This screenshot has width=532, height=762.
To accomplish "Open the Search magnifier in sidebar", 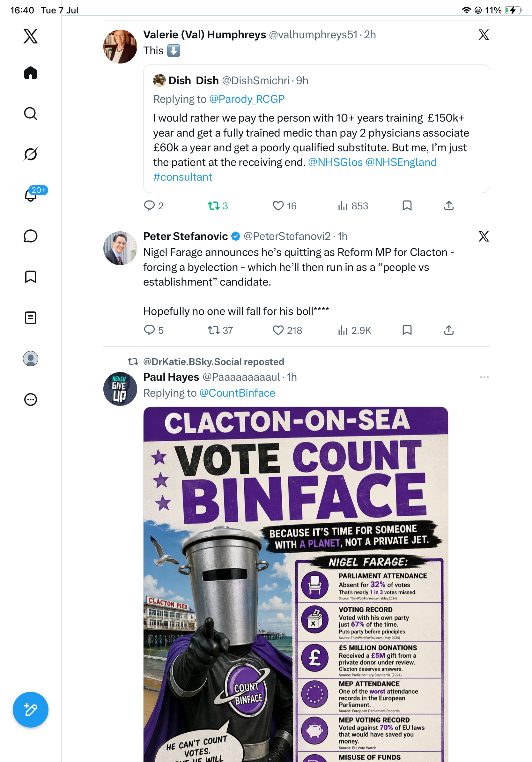I will click(x=31, y=114).
